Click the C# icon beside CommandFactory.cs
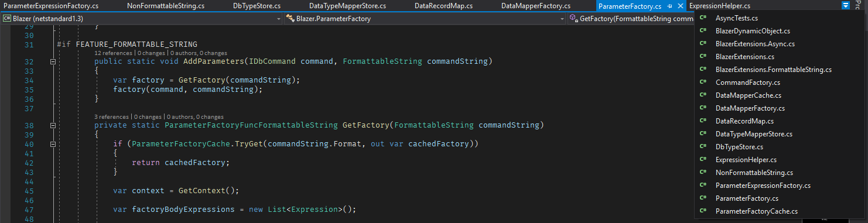Viewport: 868px width, 223px height. point(703,83)
